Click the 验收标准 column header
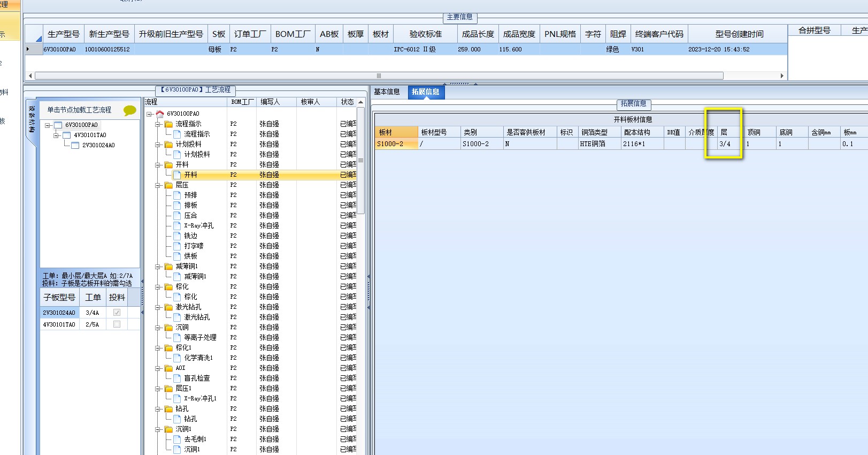This screenshot has width=868, height=455. point(426,34)
